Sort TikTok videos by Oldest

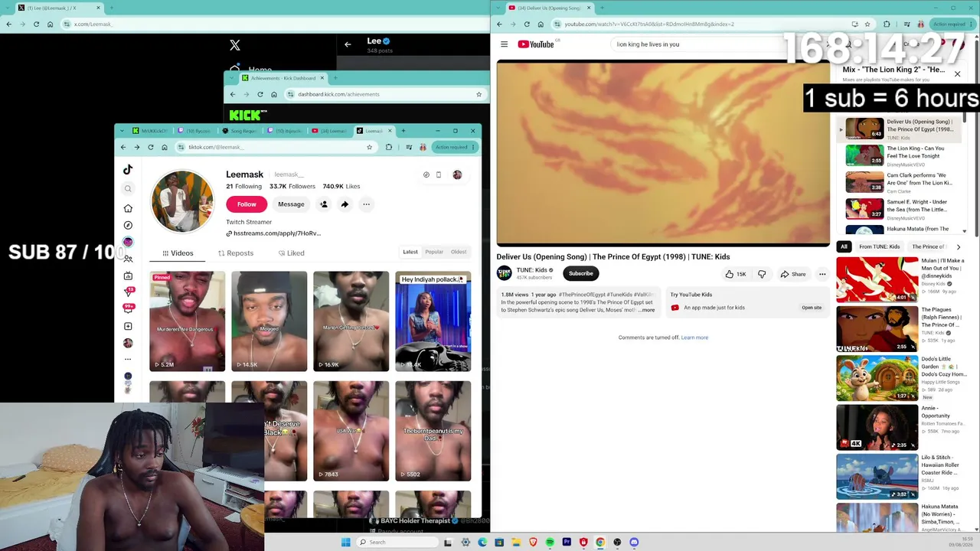[459, 252]
